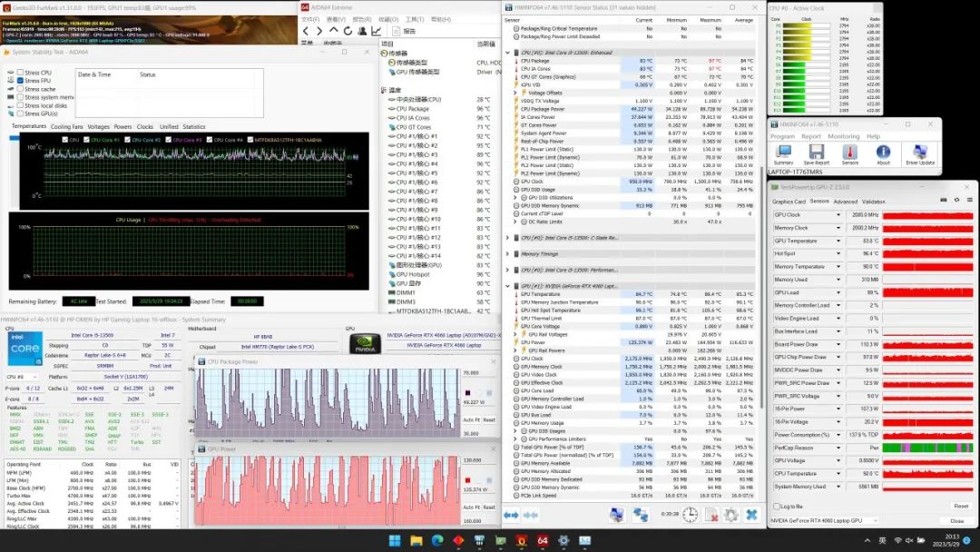Click the Reset button in GPU-Z

pos(960,507)
